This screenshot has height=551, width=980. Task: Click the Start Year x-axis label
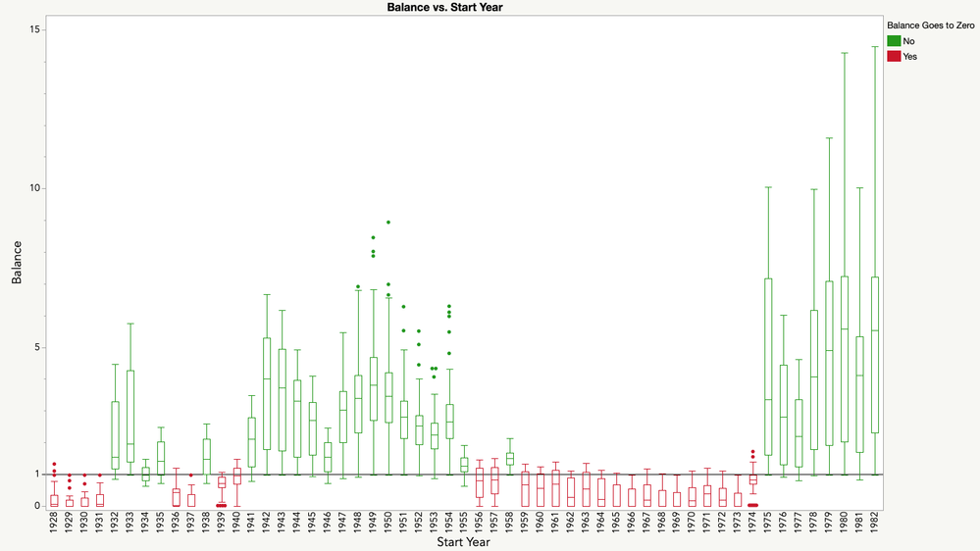tap(463, 541)
